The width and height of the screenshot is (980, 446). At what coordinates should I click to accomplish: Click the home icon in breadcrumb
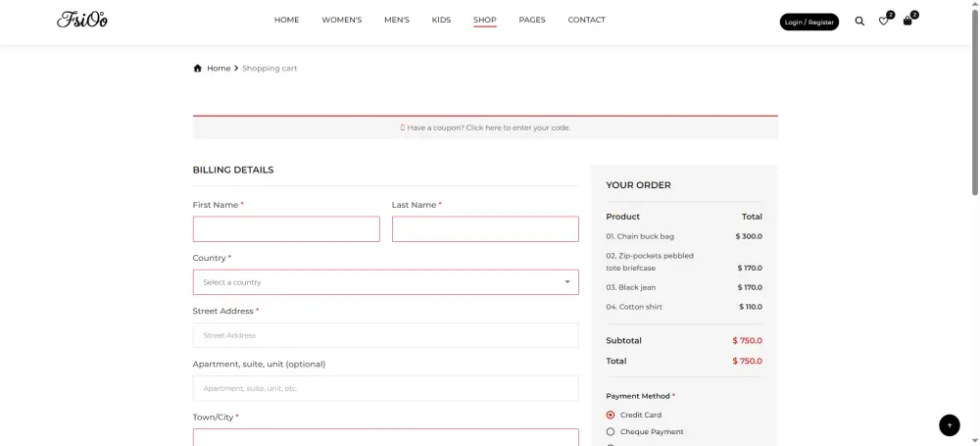click(198, 69)
